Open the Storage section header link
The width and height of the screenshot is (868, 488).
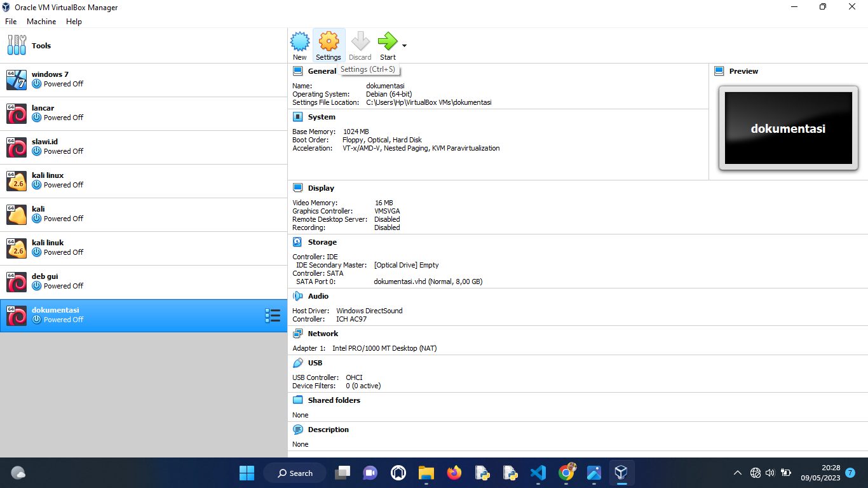pyautogui.click(x=322, y=242)
